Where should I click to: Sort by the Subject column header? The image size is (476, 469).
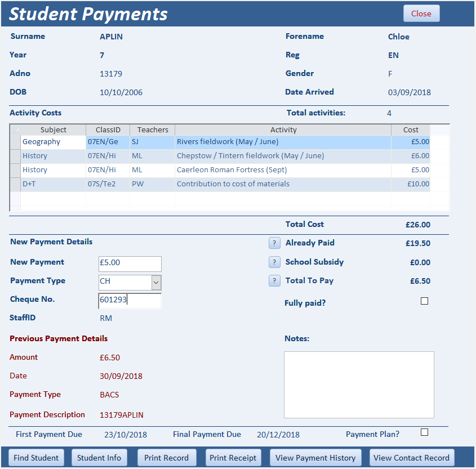[x=53, y=130]
